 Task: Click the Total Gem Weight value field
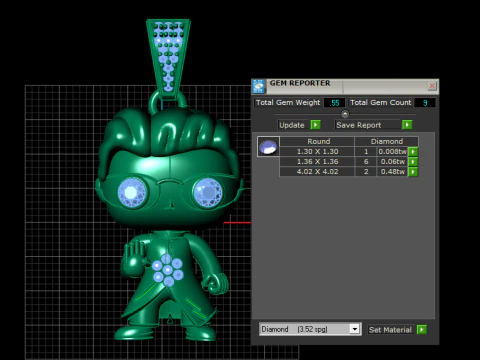pyautogui.click(x=334, y=103)
